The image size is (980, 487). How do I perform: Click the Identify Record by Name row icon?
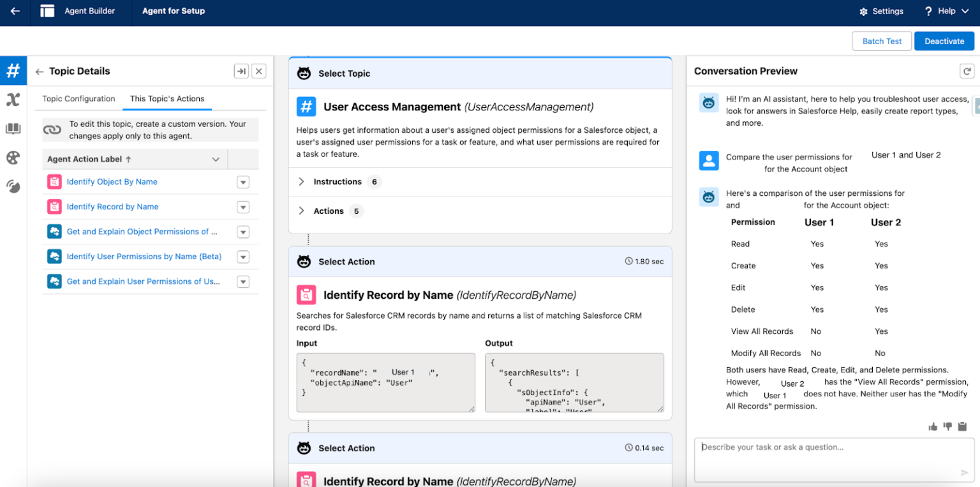[x=54, y=207]
